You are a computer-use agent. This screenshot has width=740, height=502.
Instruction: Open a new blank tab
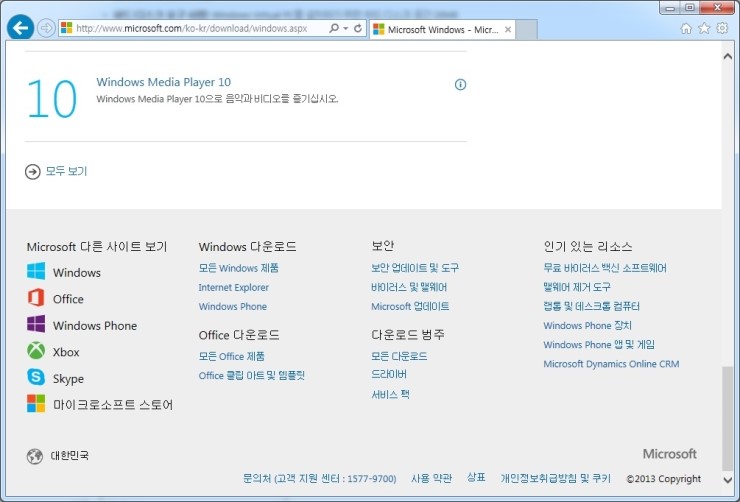point(527,30)
